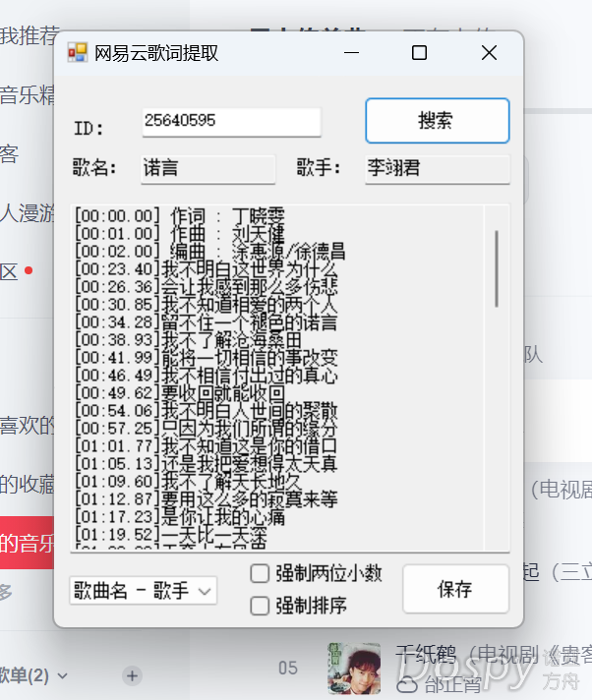Focus the ID input field 25640595
This screenshot has width=592, height=700.
(x=231, y=122)
